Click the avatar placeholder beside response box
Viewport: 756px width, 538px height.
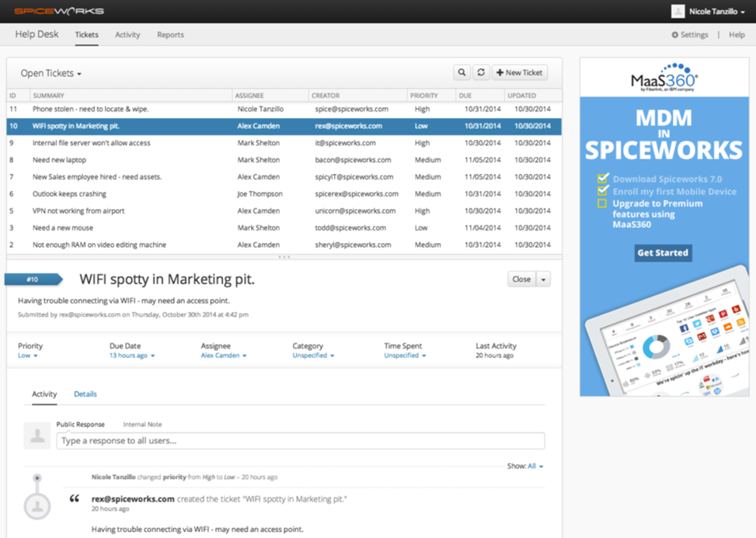pos(37,436)
